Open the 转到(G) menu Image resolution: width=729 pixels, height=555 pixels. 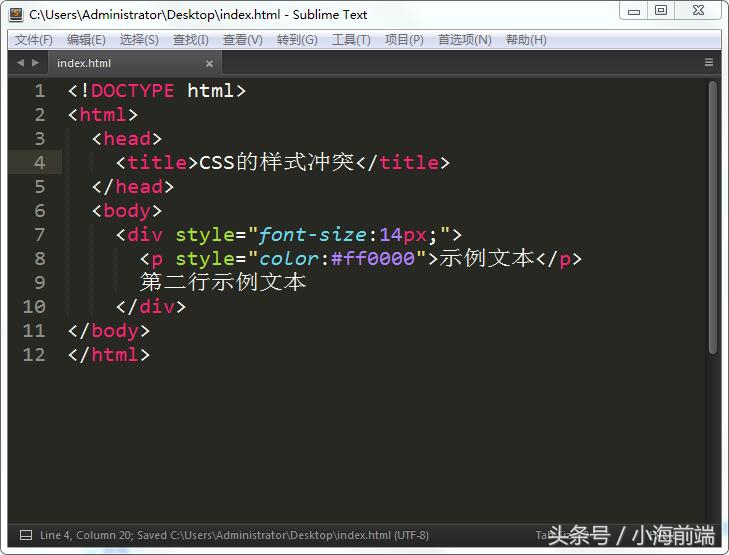[x=297, y=40]
